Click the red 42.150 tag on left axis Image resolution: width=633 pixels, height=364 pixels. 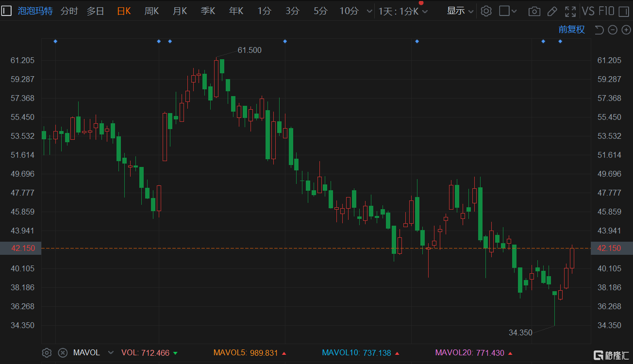pyautogui.click(x=21, y=248)
